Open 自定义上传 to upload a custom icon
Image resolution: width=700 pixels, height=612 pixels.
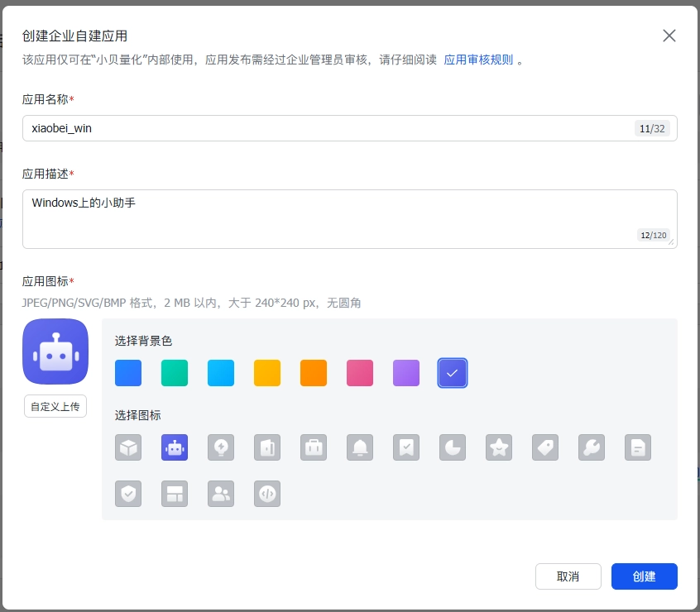click(x=55, y=406)
